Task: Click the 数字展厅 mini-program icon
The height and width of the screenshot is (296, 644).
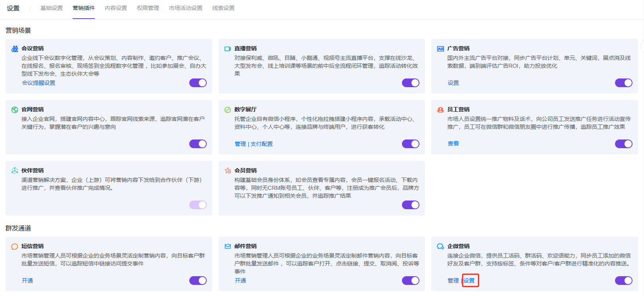Action: pos(228,110)
